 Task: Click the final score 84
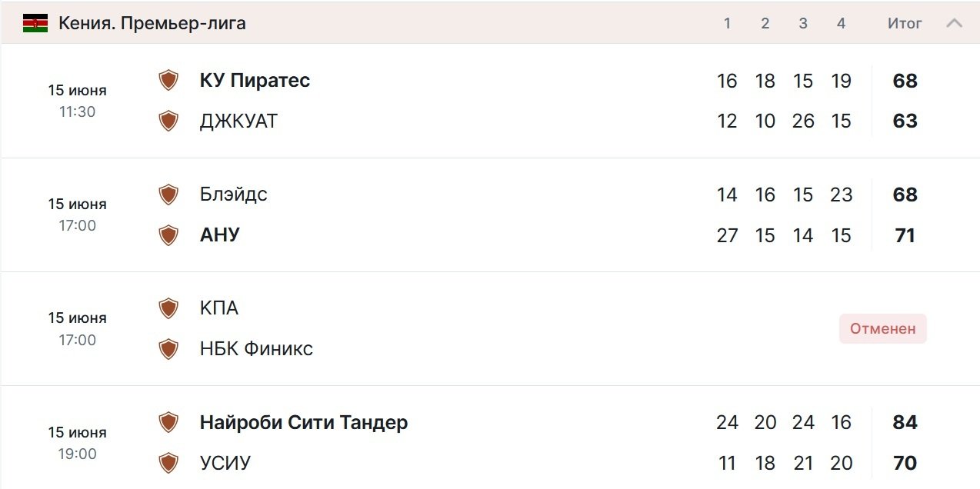click(x=905, y=422)
